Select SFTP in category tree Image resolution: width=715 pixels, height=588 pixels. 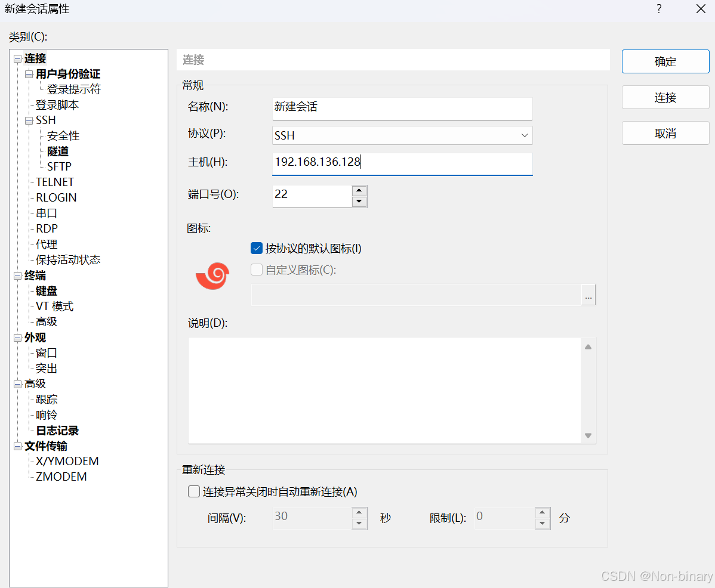[59, 167]
